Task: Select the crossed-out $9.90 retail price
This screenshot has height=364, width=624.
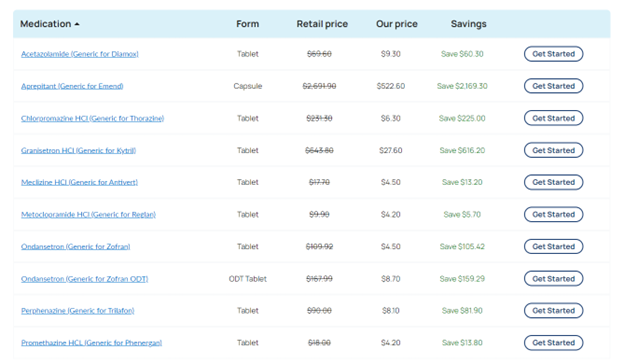Action: [319, 214]
